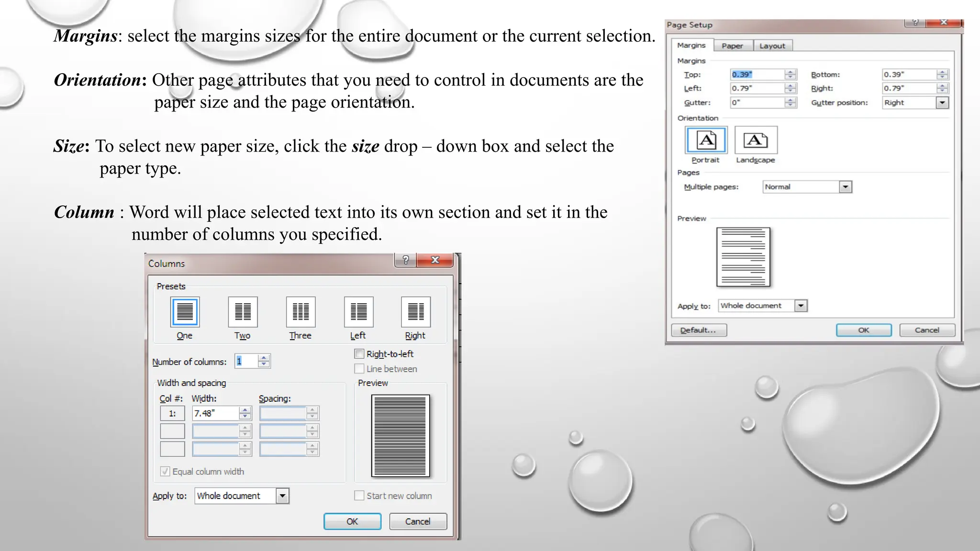Click the 'Margins' bold heading text
Viewport: 980px width, 551px height.
tap(86, 36)
